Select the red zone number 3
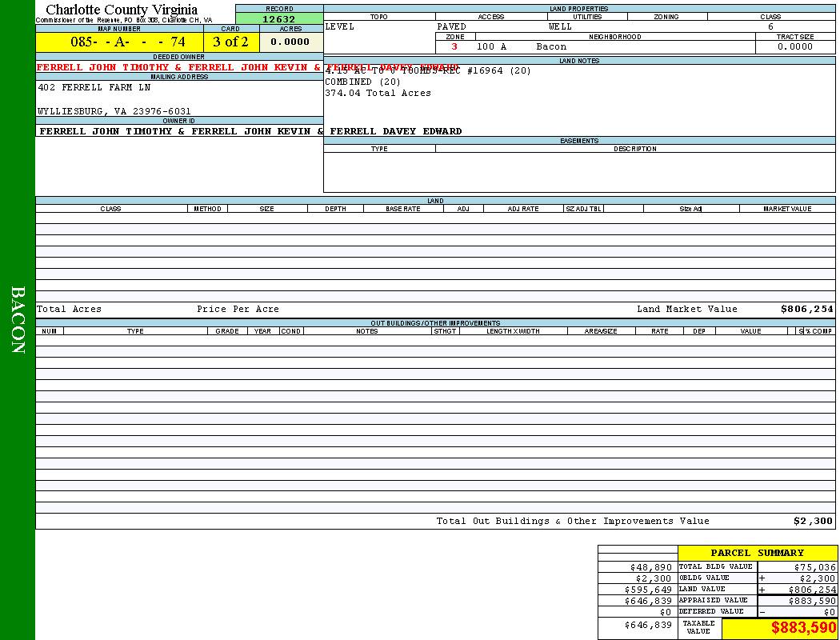840x640 pixels. point(454,47)
